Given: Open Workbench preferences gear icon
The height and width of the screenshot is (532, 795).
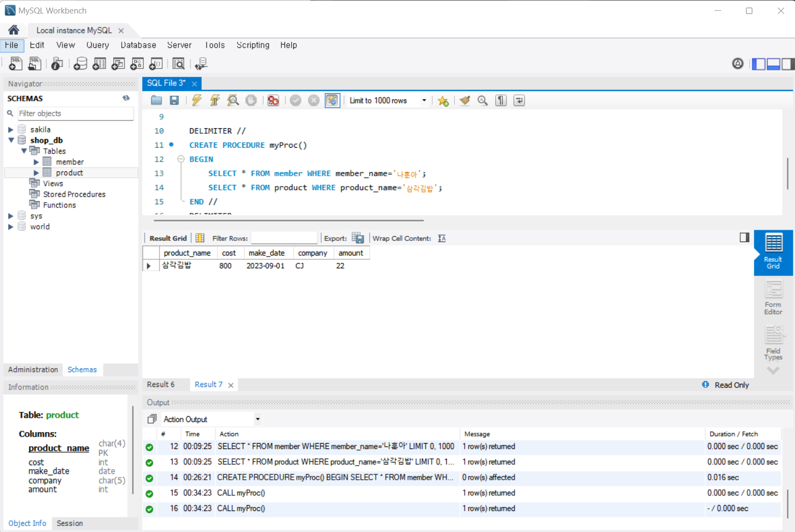Looking at the screenshot, I should 738,64.
